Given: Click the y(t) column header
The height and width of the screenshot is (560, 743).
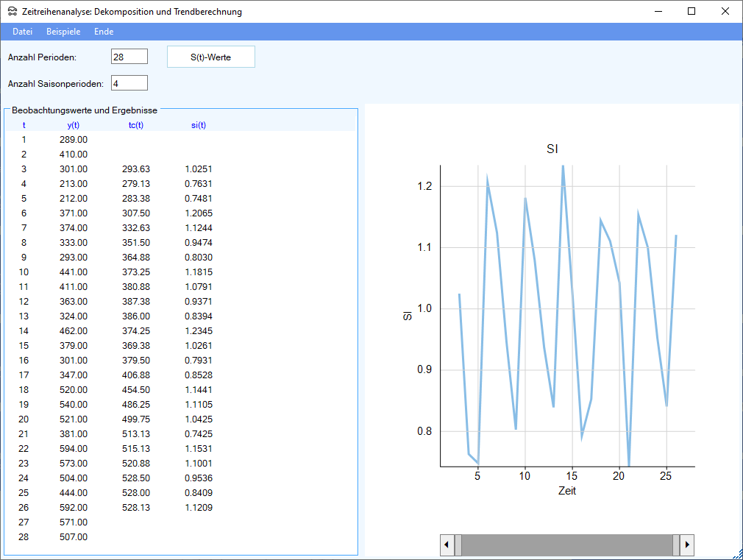Looking at the screenshot, I should pyautogui.click(x=73, y=125).
